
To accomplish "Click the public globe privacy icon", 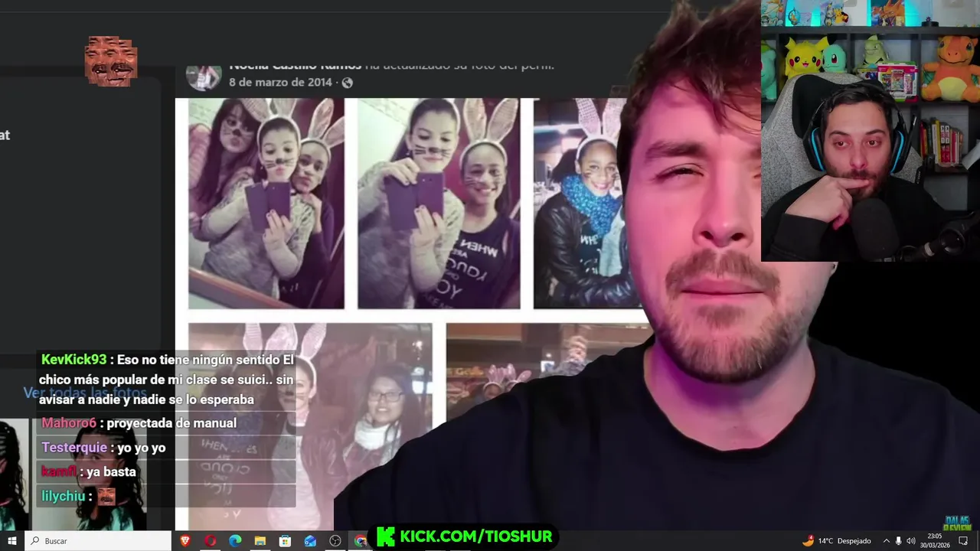I will pos(347,83).
